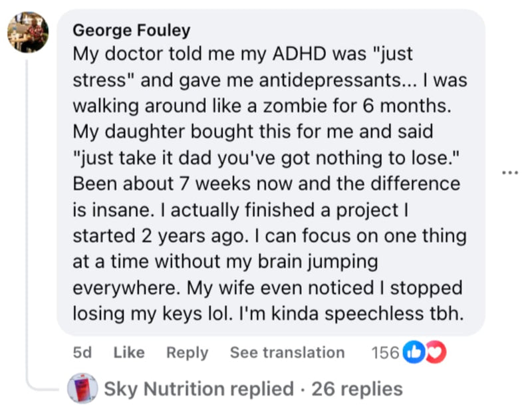Like George Fouley's comment
This screenshot has width=532, height=411.
click(x=129, y=352)
